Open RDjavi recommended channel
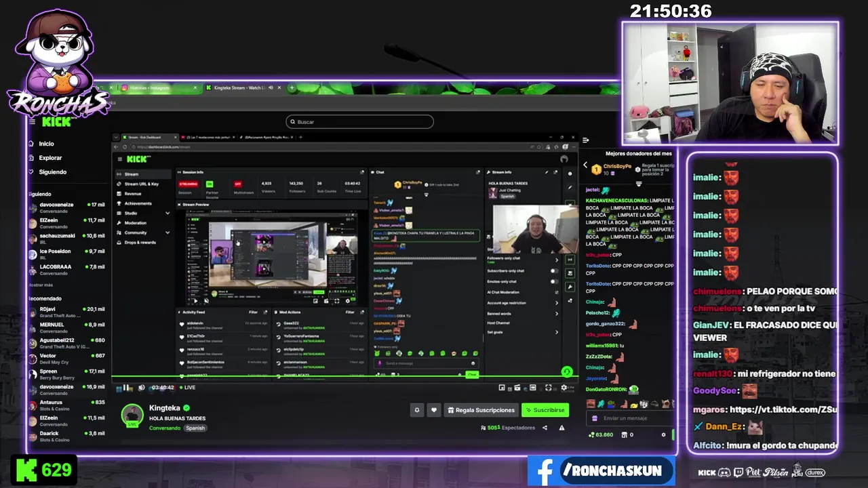 [x=66, y=312]
